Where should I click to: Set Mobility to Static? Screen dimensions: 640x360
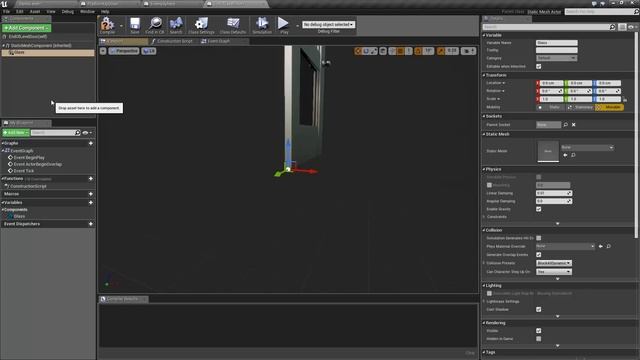[x=550, y=107]
